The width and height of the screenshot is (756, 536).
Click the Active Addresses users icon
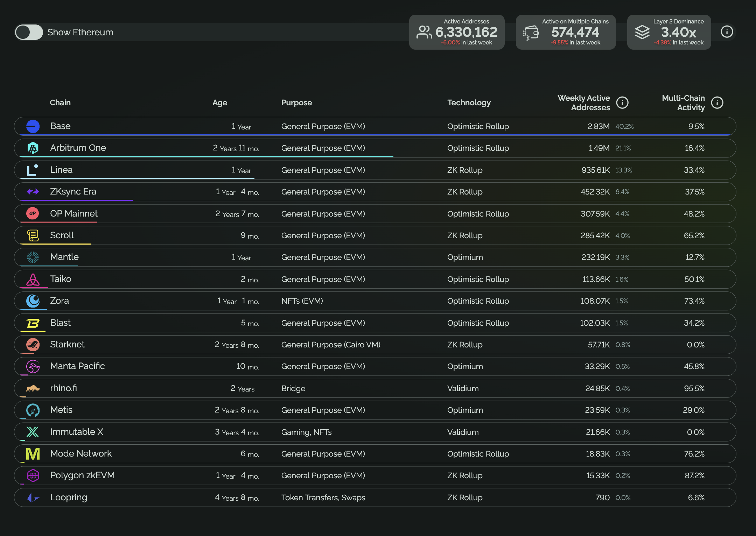click(x=424, y=32)
